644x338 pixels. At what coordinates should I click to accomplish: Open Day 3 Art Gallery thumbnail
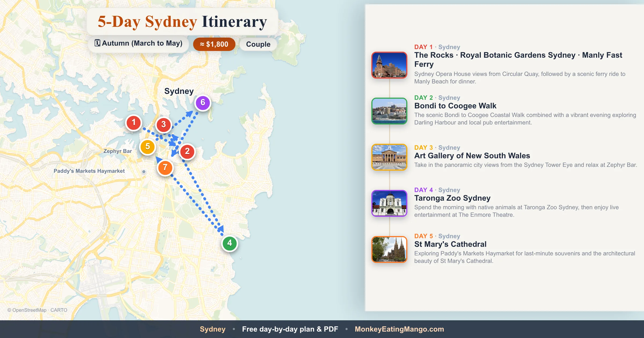(389, 157)
